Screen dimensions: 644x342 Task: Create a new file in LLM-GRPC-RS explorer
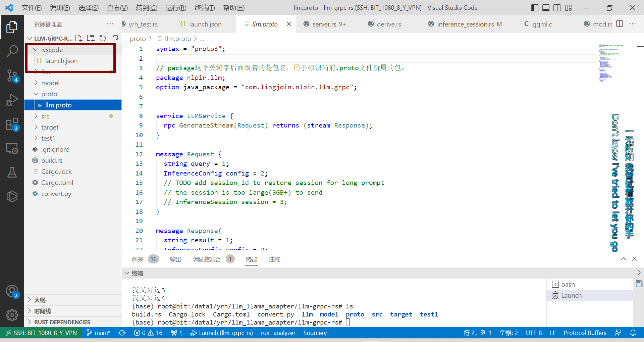click(x=79, y=38)
